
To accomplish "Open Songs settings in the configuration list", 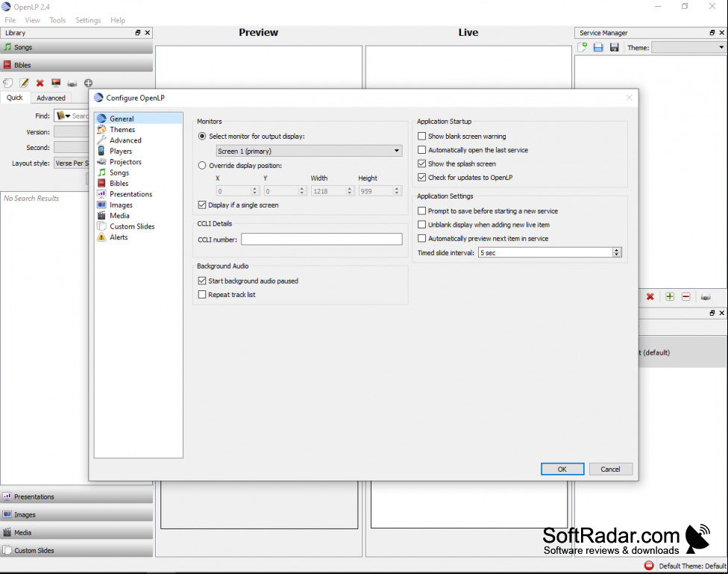I will coord(138,172).
